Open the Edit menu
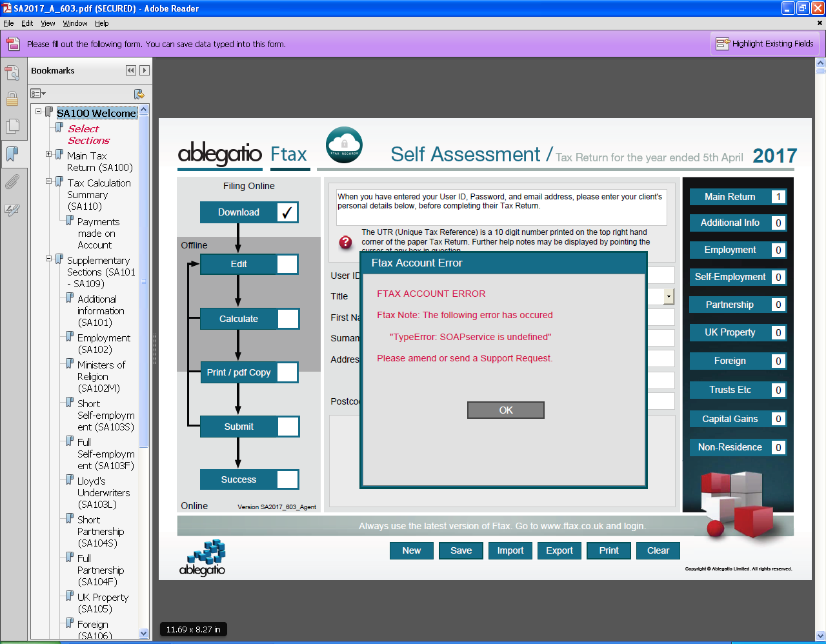Viewport: 826px width, 644px height. pos(27,23)
